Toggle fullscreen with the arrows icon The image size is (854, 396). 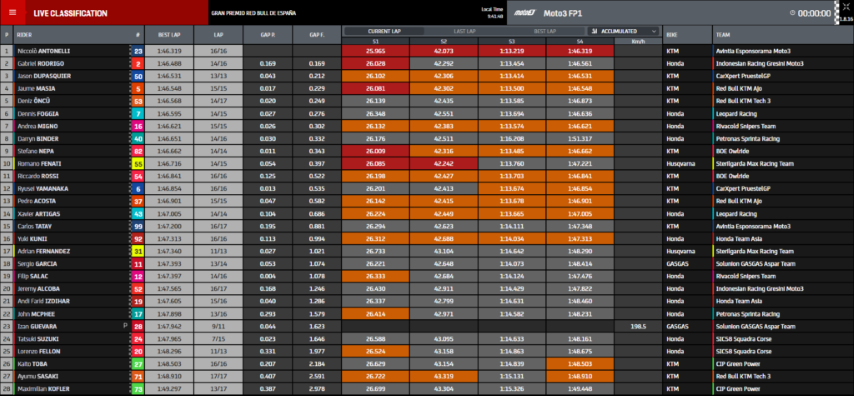[846, 7]
